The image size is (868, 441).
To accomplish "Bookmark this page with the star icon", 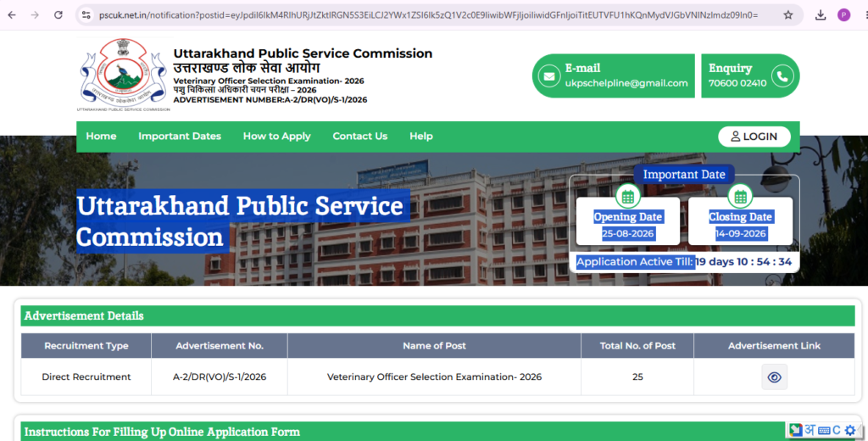I will coord(788,15).
